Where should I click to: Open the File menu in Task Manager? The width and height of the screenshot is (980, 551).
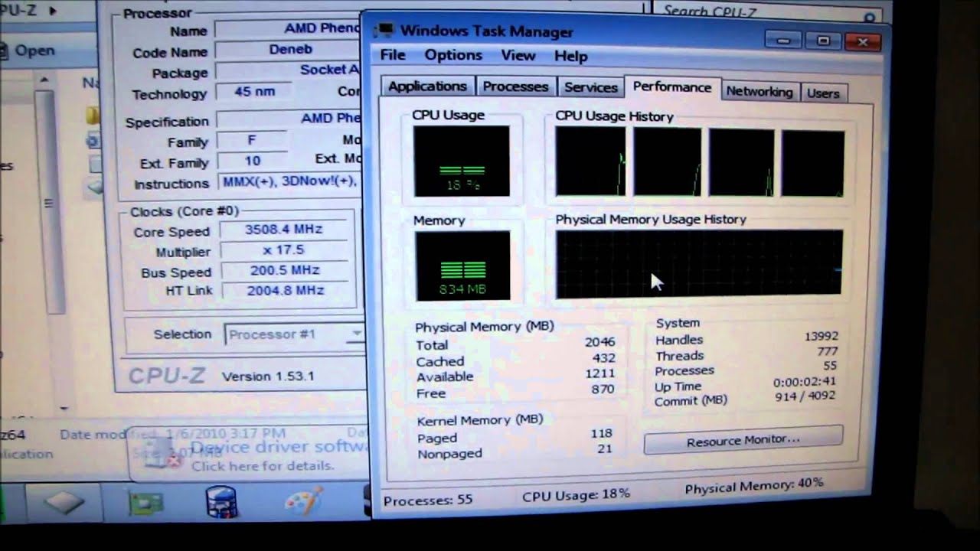(x=393, y=54)
